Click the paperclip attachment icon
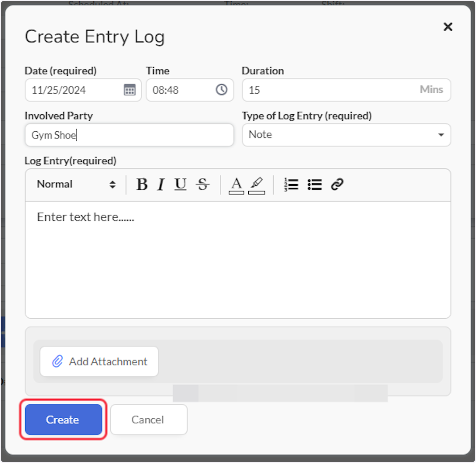Viewport: 476px width, 463px height. 58,361
